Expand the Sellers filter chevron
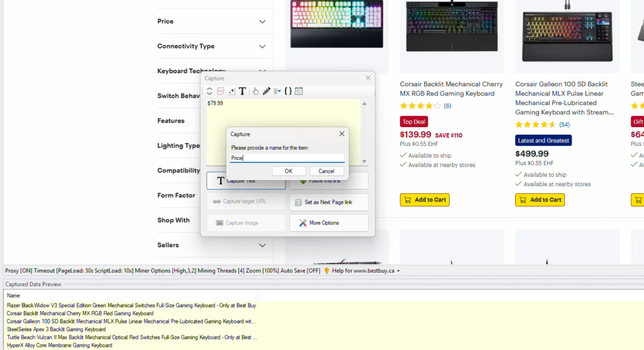The height and width of the screenshot is (350, 644). pyautogui.click(x=262, y=246)
